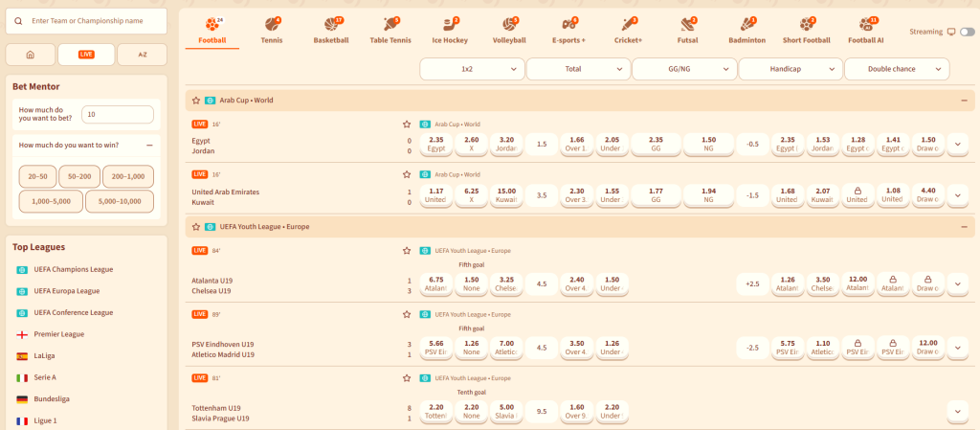Image resolution: width=980 pixels, height=430 pixels.
Task: Select NG at 1.50 for Egypt vs Jordan
Action: coord(708,145)
